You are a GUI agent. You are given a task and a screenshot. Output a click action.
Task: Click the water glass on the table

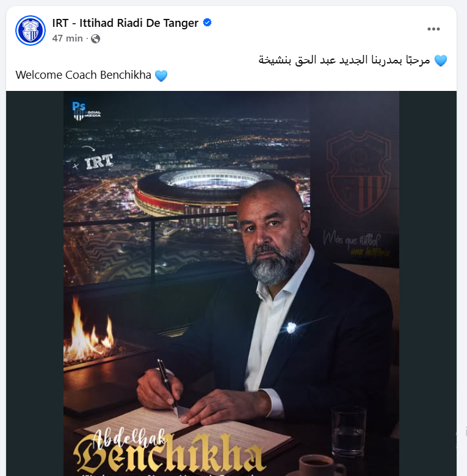point(349,431)
